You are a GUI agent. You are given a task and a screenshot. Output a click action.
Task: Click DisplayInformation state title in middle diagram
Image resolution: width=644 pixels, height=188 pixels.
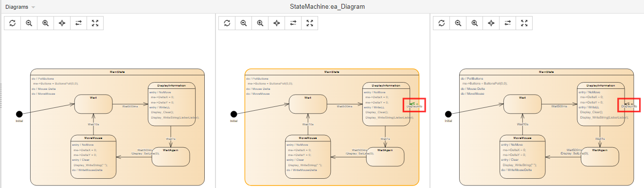coord(386,85)
